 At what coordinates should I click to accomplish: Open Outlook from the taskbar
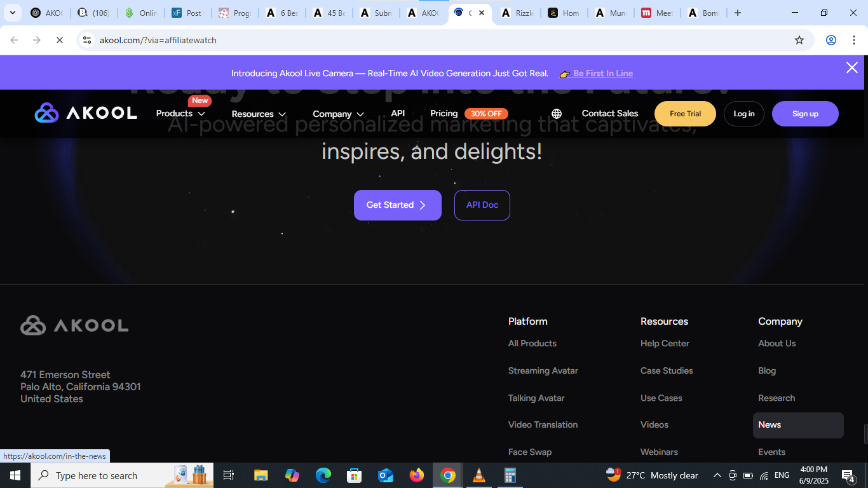[x=385, y=475]
